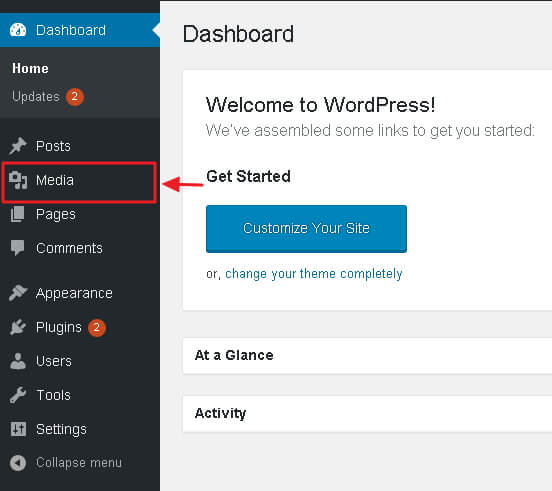This screenshot has height=491, width=552.
Task: Open the Updates submenu link
Action: [36, 96]
